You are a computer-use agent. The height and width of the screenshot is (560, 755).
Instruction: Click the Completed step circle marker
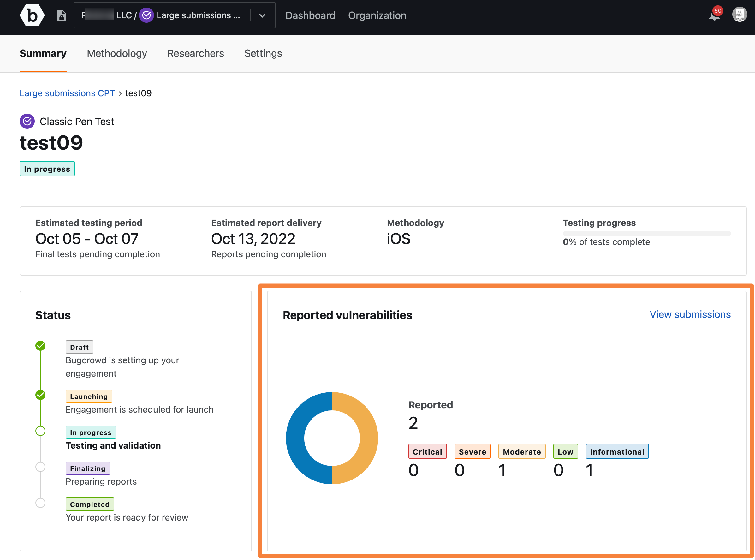coord(40,503)
